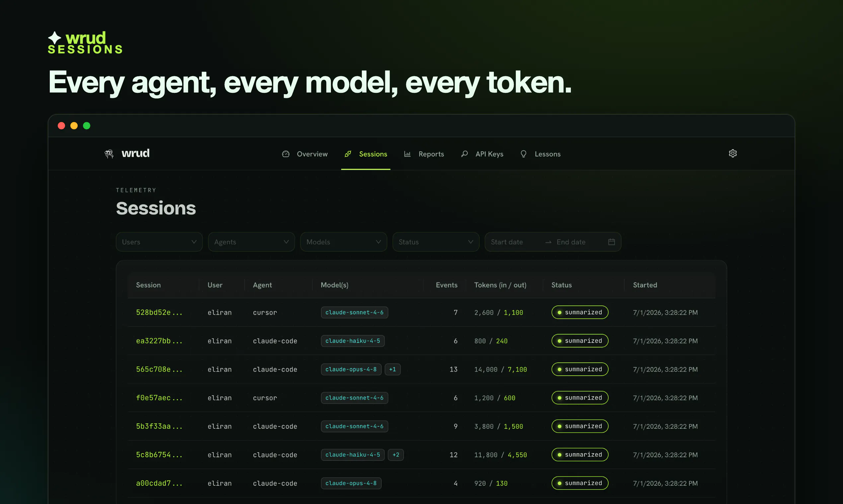Expand the Users filter dropdown
The width and height of the screenshot is (843, 504).
(159, 242)
